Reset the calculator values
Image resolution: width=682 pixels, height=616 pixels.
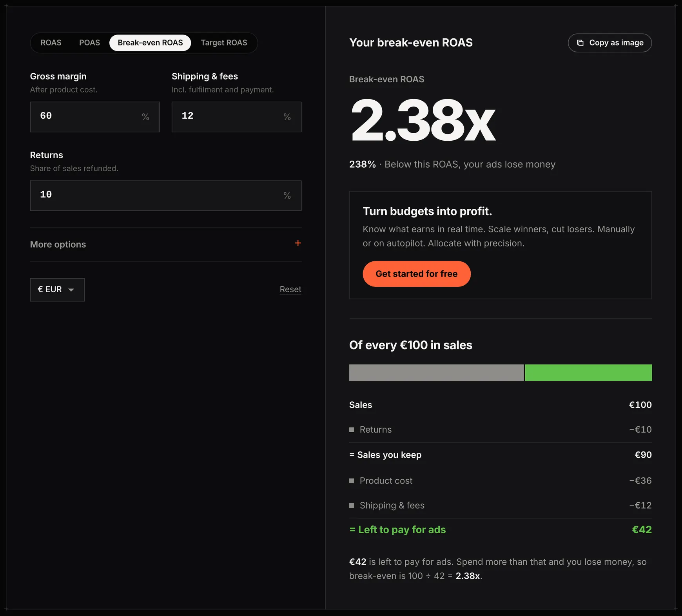[x=290, y=289]
